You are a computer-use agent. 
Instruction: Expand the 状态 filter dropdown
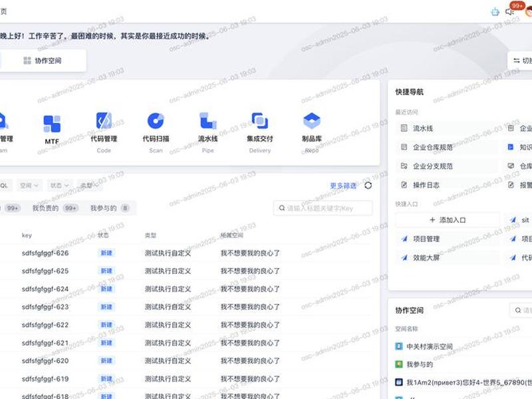(59, 186)
